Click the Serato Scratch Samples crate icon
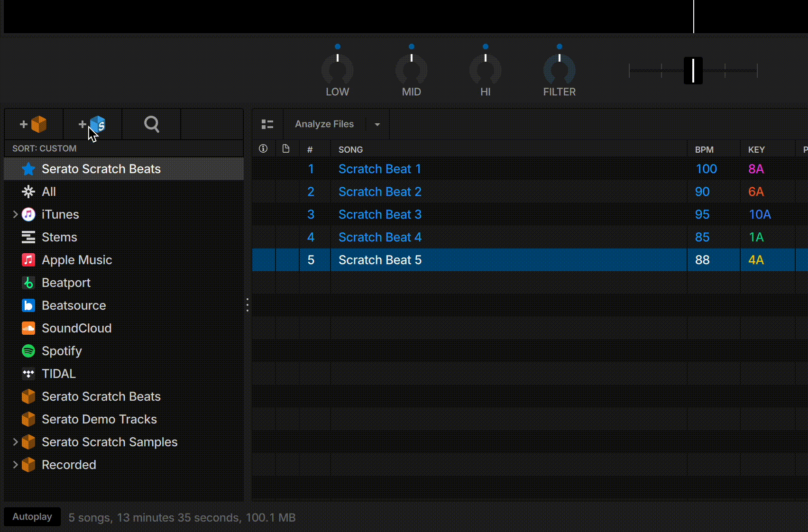Image resolution: width=808 pixels, height=532 pixels. click(28, 442)
